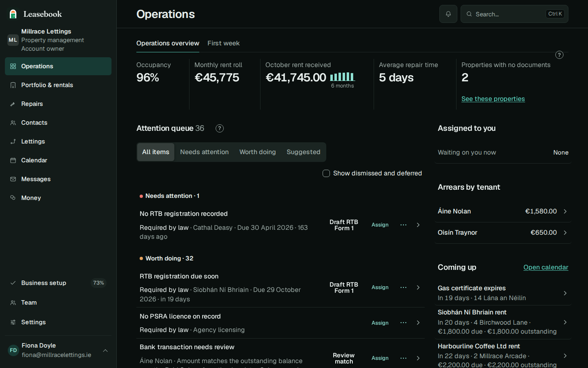Open No RTB registration recorded item chevron

418,225
